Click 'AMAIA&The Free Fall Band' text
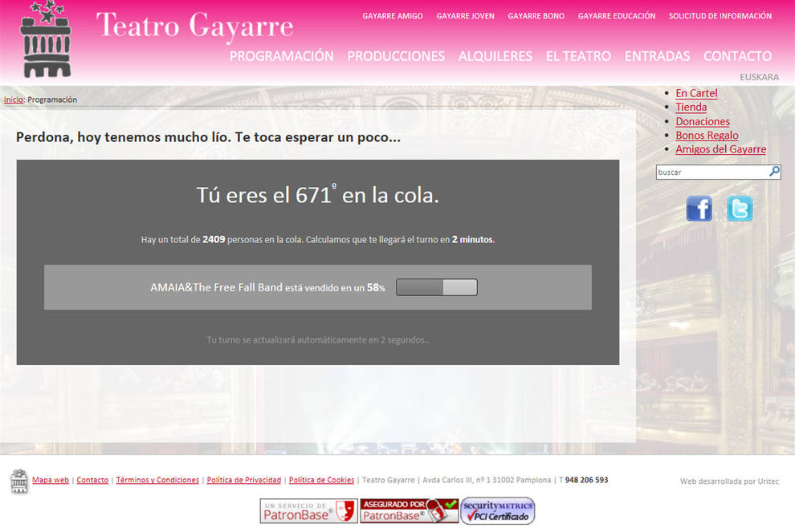The height and width of the screenshot is (532, 795). point(216,287)
